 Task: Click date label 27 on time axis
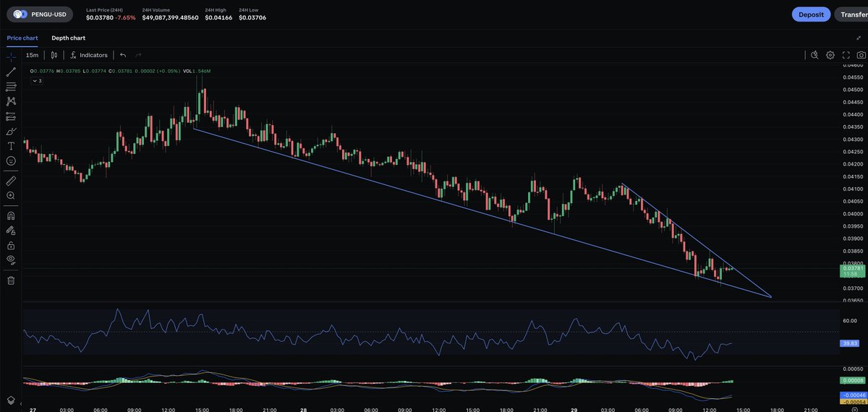33,409
